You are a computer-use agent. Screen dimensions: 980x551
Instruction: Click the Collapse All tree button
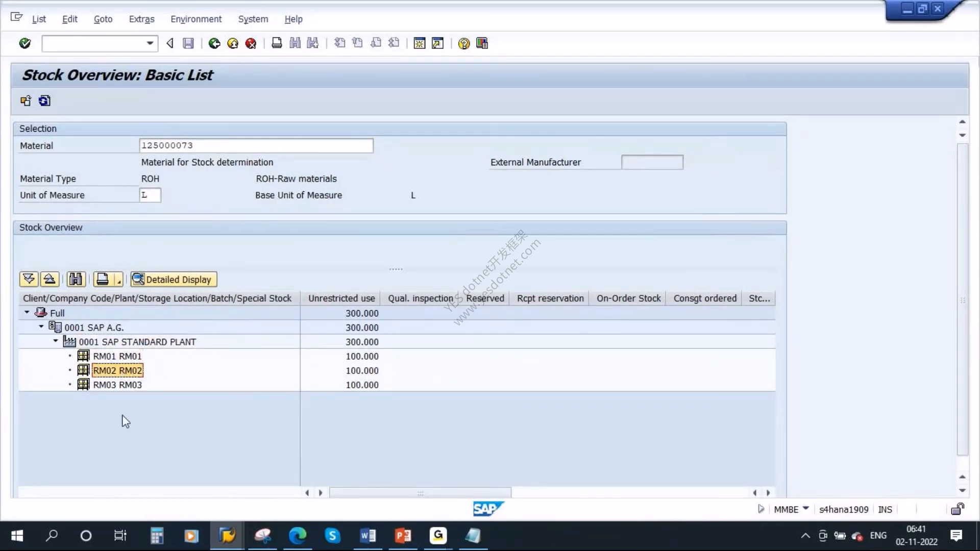50,279
